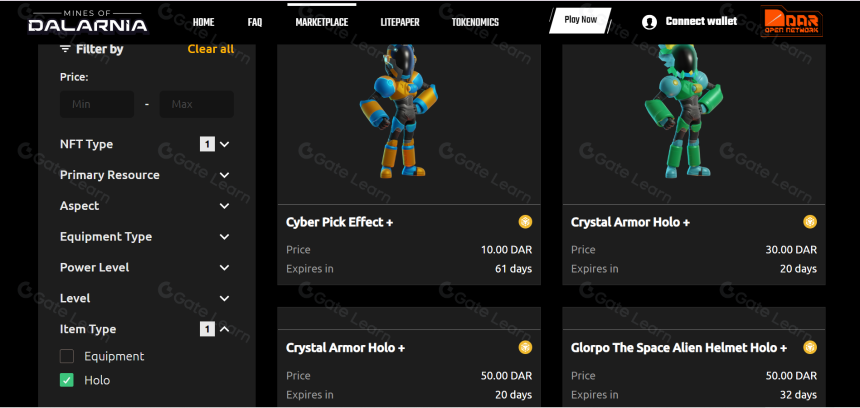
Task: Click the 30.00 DAR price value
Action: tap(791, 250)
